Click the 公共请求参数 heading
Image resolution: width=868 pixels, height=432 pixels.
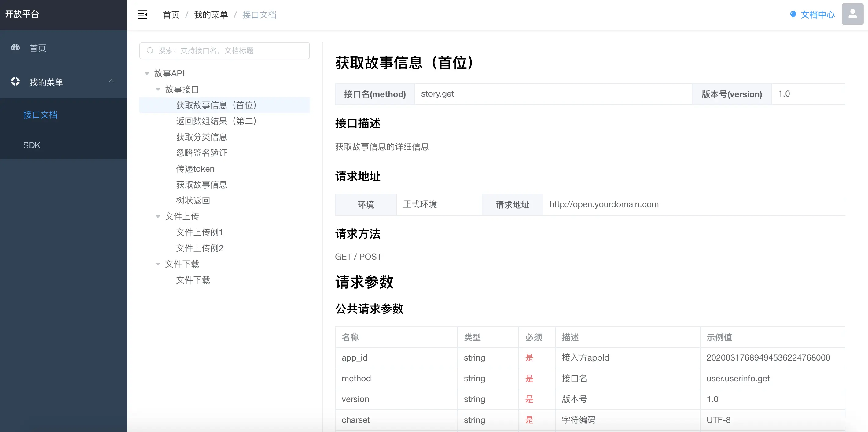[x=369, y=309]
